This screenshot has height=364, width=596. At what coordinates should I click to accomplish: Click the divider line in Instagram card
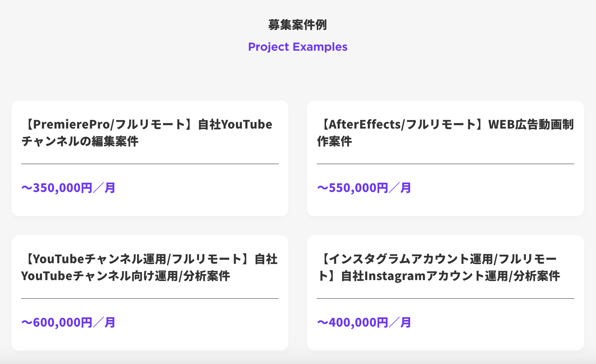(x=445, y=299)
